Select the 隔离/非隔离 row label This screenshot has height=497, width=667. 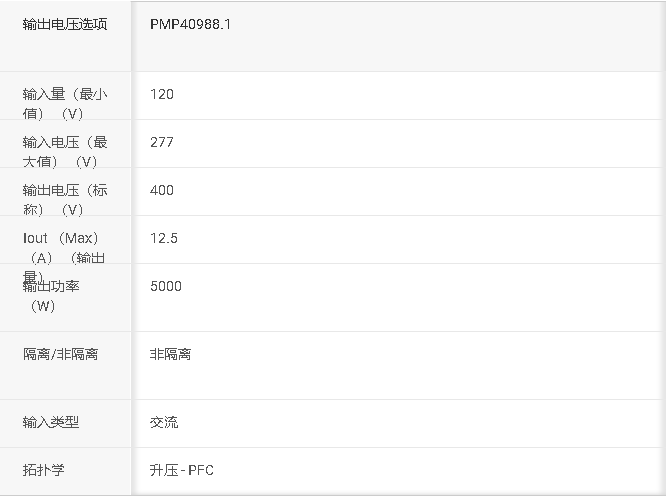60,354
